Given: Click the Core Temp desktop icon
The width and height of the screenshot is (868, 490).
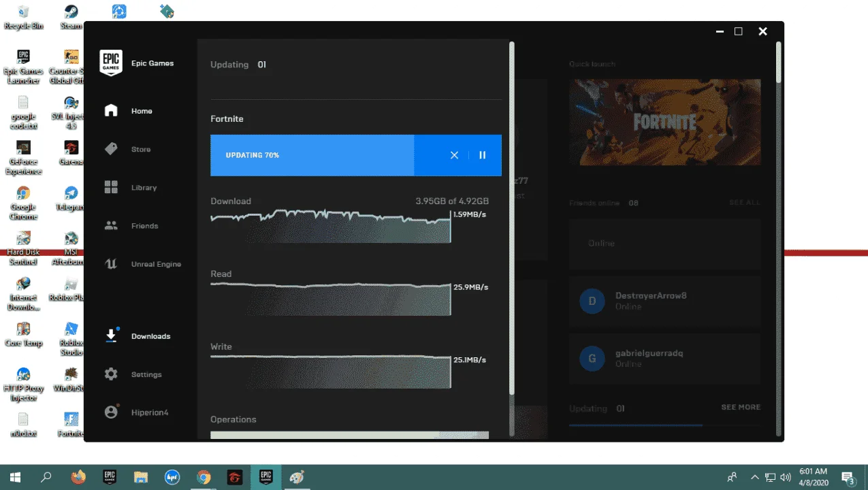Looking at the screenshot, I should point(23,334).
